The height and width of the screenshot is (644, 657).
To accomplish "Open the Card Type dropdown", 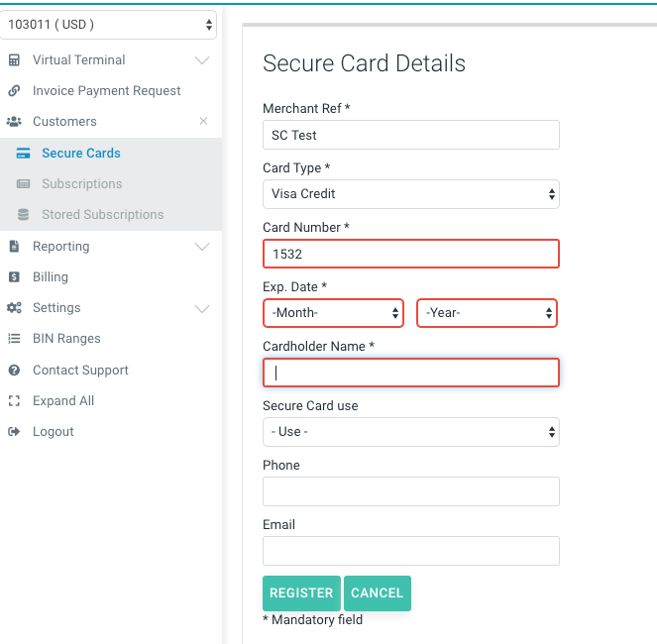I will [x=410, y=194].
